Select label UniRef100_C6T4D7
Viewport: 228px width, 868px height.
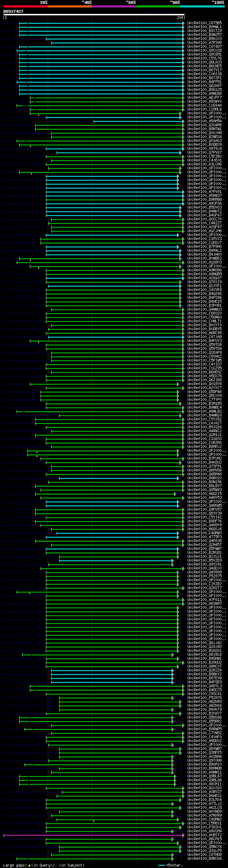204,47
